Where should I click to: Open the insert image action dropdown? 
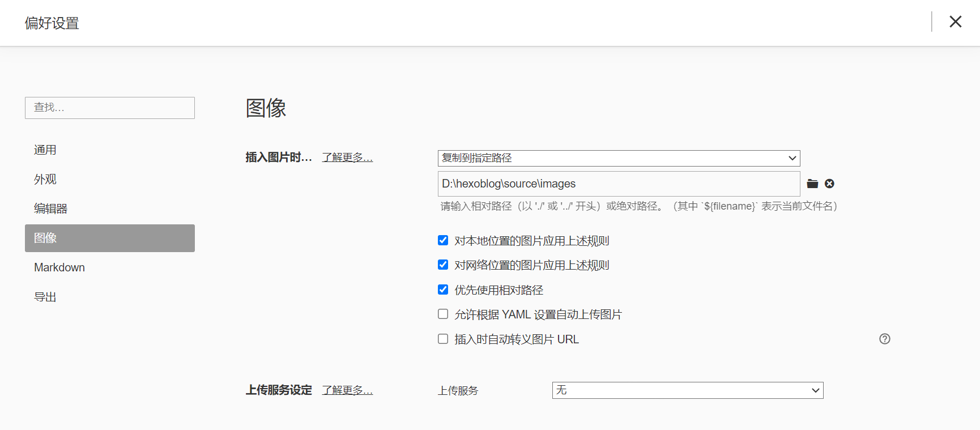point(619,158)
